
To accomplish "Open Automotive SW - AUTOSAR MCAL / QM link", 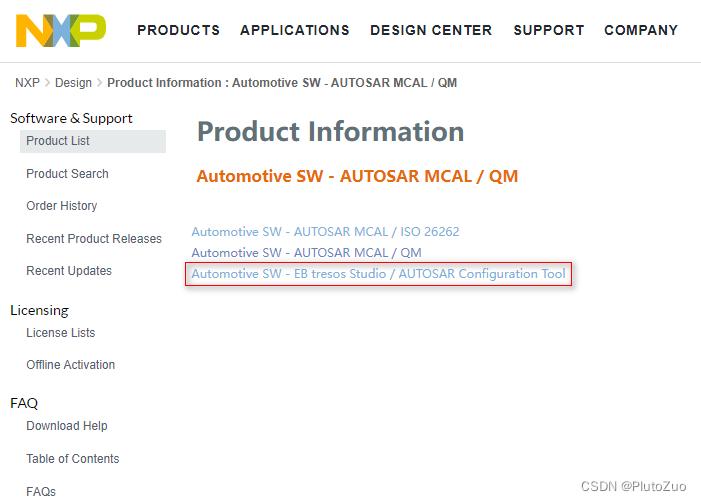I will [307, 253].
